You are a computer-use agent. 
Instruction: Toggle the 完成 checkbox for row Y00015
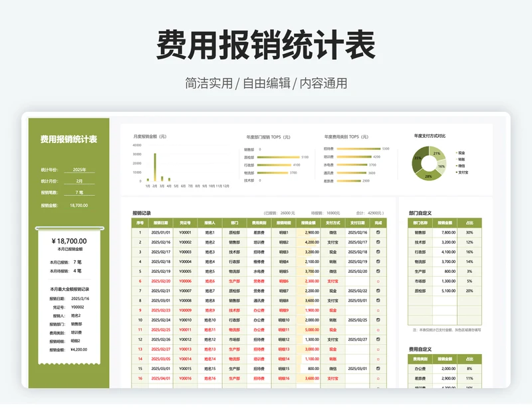click(378, 369)
